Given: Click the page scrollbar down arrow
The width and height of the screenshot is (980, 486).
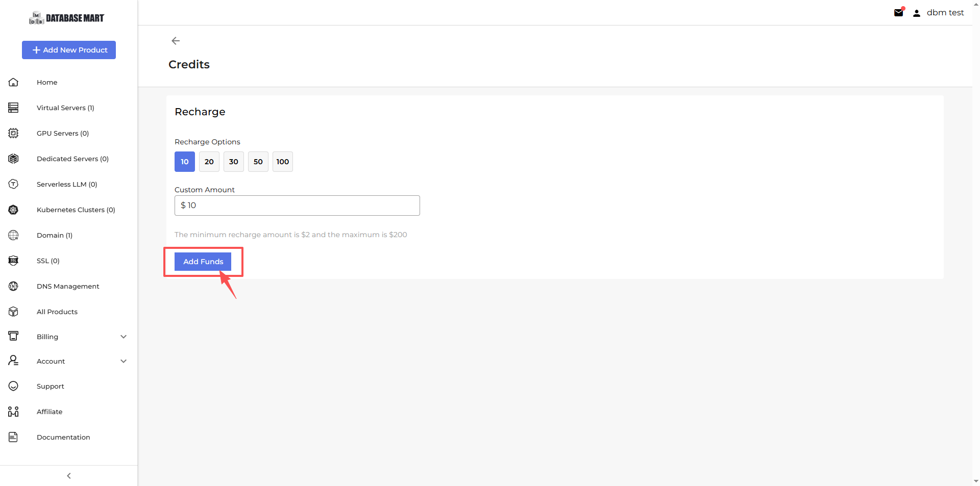Looking at the screenshot, I should click(976, 481).
